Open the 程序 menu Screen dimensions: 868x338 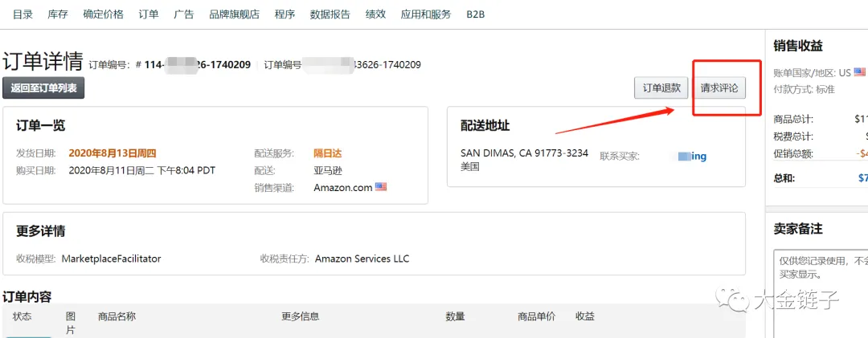[285, 14]
